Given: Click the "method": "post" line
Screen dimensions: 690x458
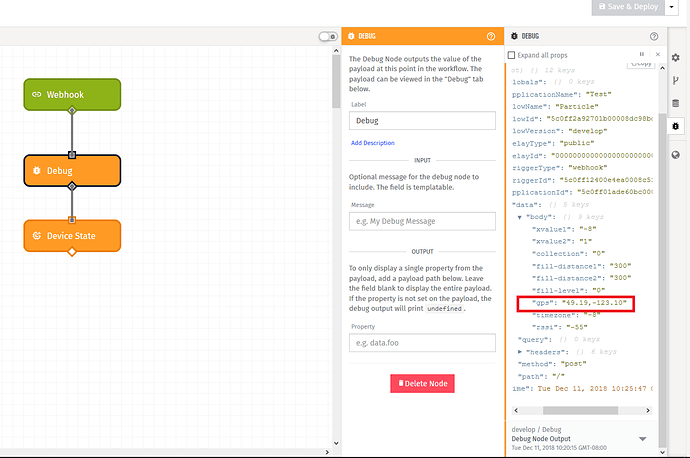Looking at the screenshot, I should [552, 364].
